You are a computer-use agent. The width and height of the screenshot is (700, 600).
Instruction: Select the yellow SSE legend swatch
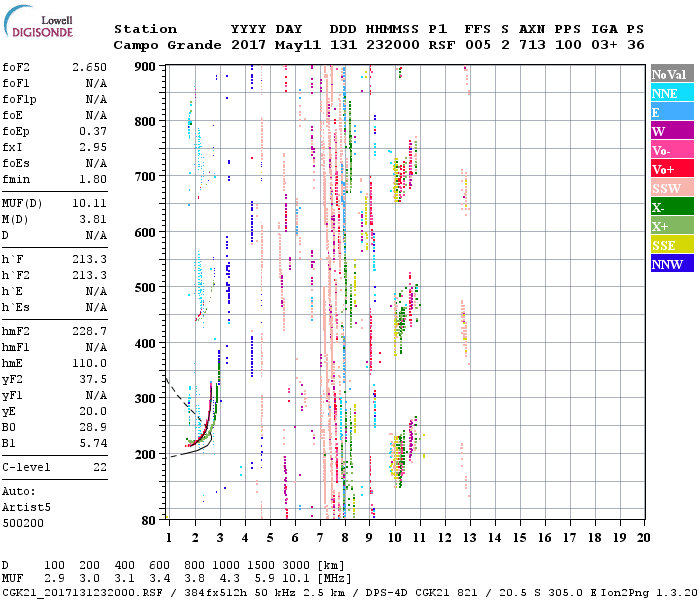click(669, 245)
